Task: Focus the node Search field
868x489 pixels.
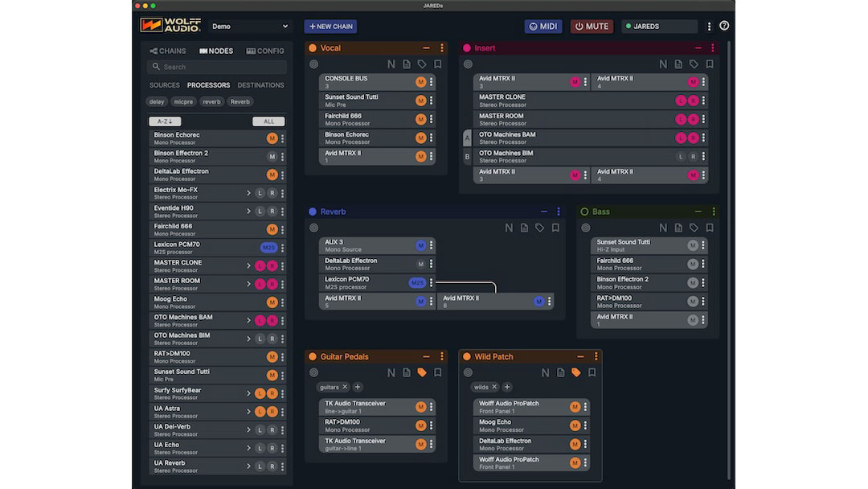Action: 217,67
